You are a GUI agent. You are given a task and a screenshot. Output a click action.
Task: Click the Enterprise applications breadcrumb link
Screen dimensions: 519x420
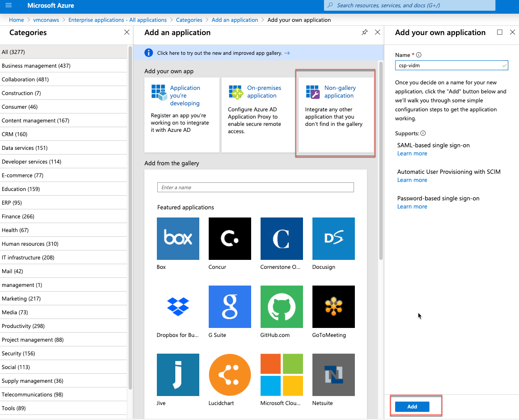(117, 20)
